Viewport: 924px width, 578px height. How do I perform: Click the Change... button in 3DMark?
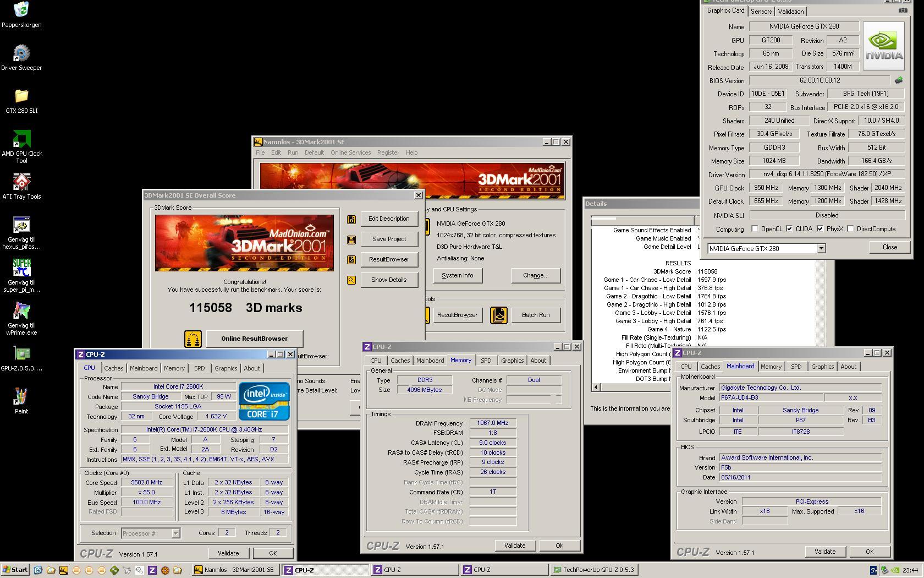click(x=536, y=276)
